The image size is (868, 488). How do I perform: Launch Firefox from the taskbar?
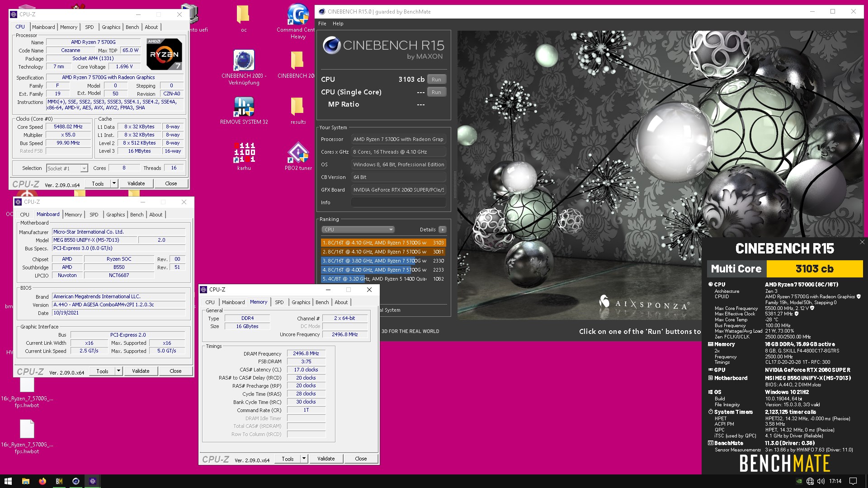[42, 481]
